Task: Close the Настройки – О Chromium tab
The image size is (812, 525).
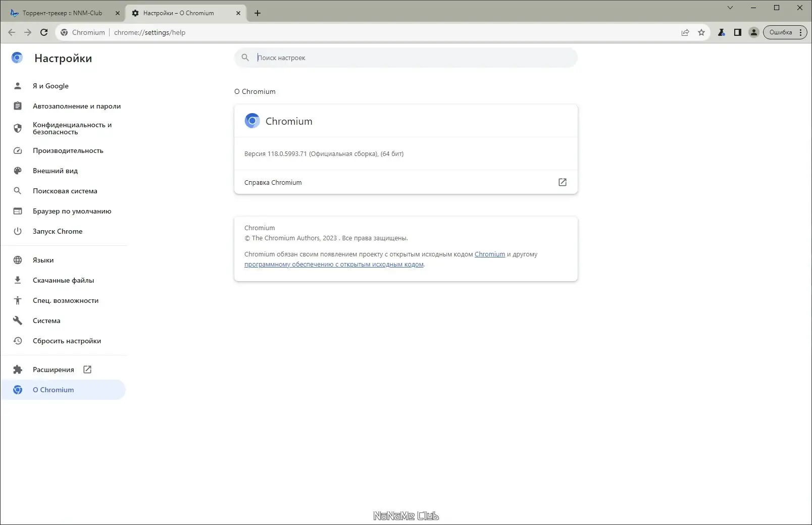Action: (238, 13)
